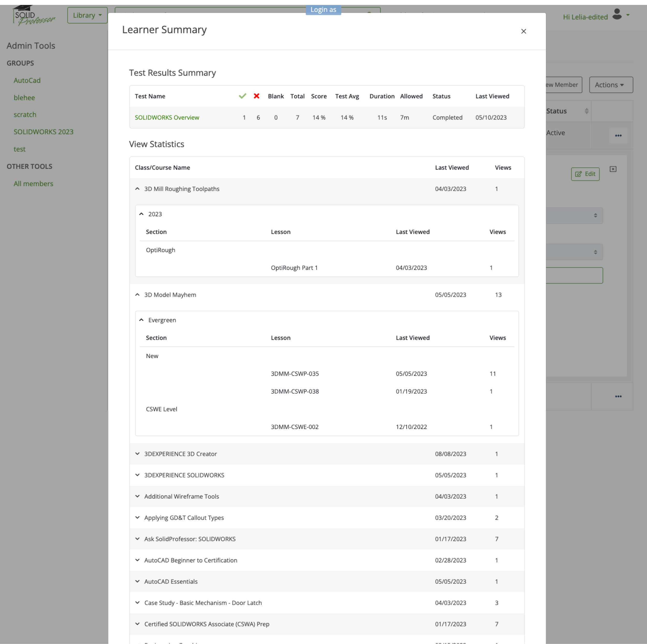Open the Library dropdown menu
Image resolution: width=647 pixels, height=644 pixels.
coord(87,16)
